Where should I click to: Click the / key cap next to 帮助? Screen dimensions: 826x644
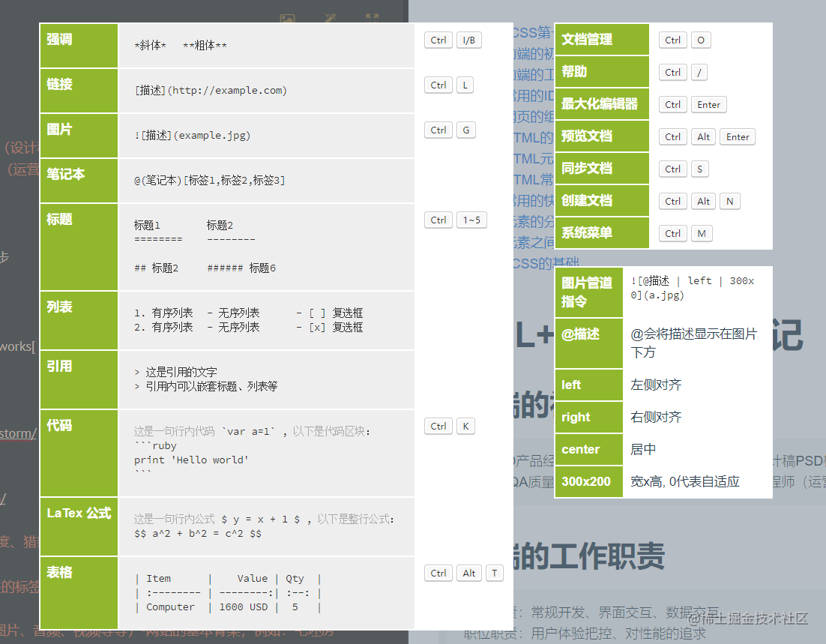coord(699,72)
